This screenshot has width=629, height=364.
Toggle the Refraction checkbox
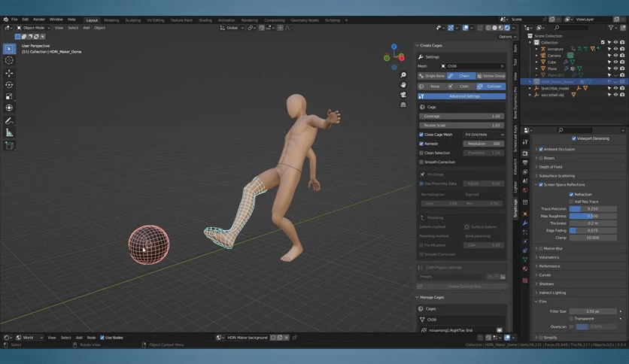pyautogui.click(x=571, y=195)
